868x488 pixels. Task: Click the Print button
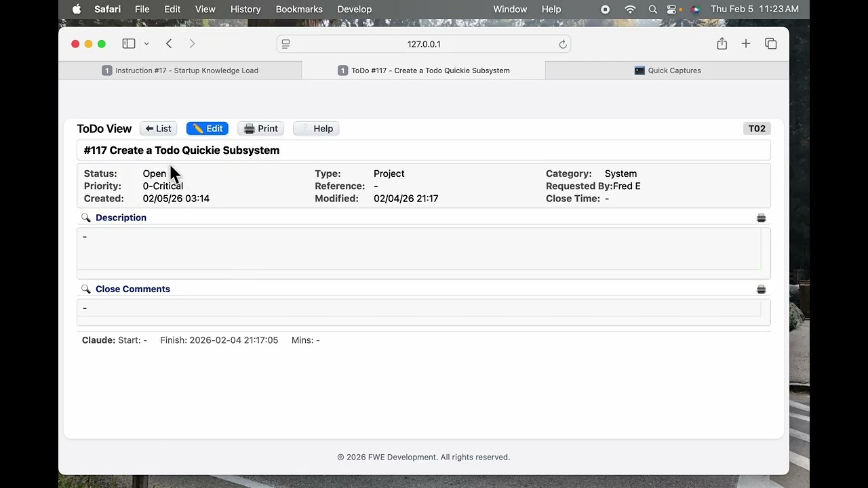[260, 129]
